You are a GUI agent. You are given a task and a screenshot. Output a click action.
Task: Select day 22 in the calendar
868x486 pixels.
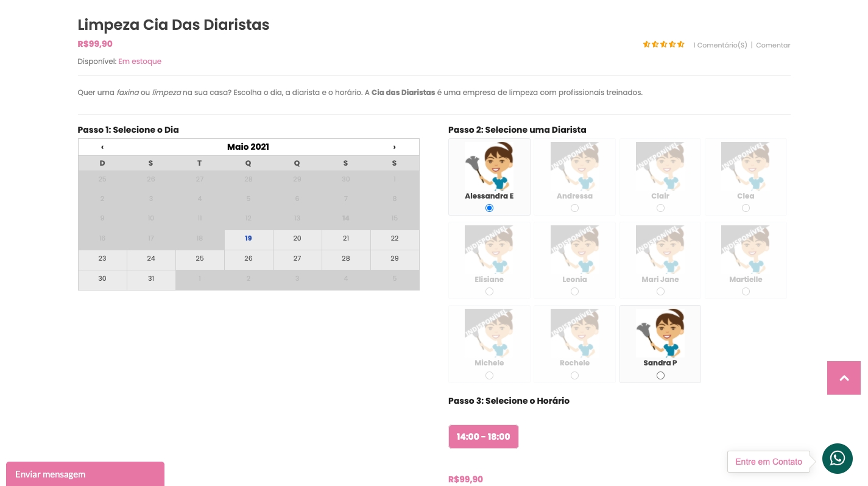[395, 239]
